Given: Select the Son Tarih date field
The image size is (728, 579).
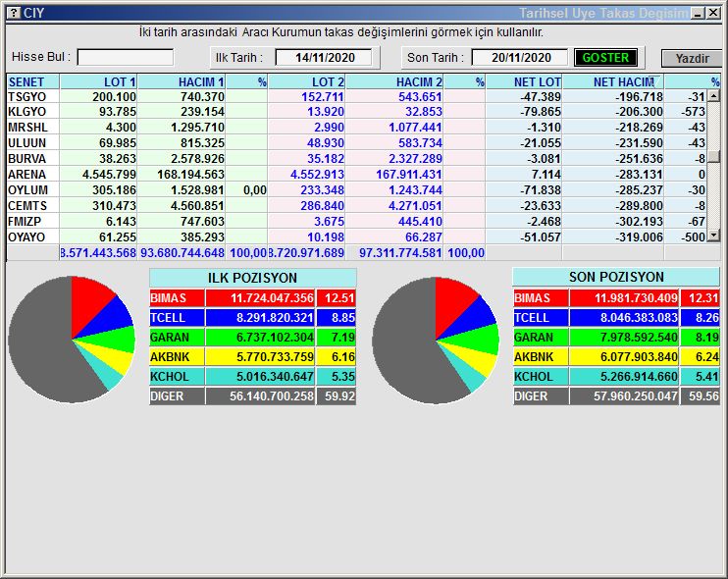Looking at the screenshot, I should [x=520, y=58].
